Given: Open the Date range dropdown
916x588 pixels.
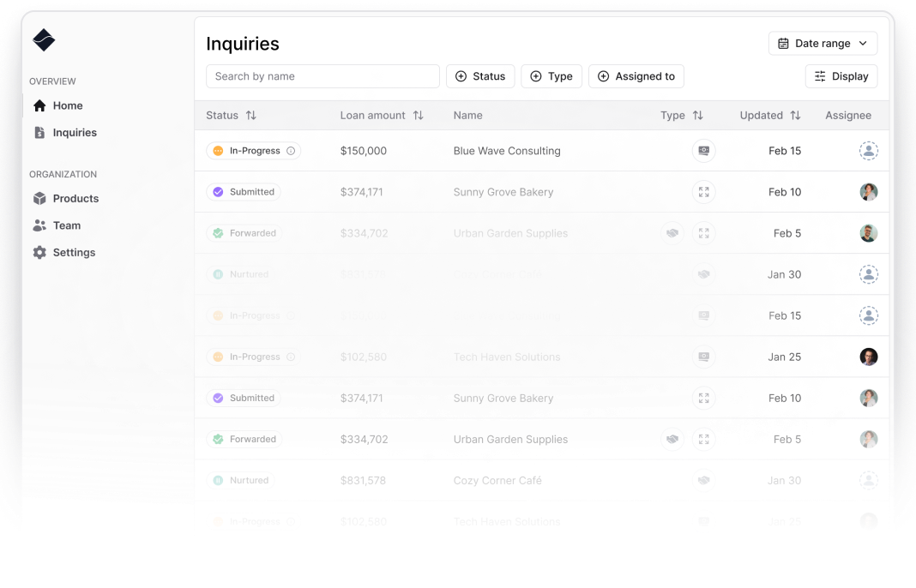Looking at the screenshot, I should coord(823,44).
